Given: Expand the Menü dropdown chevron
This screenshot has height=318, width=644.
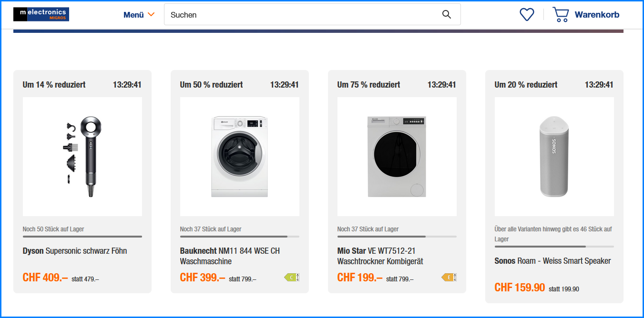Looking at the screenshot, I should click(x=151, y=14).
